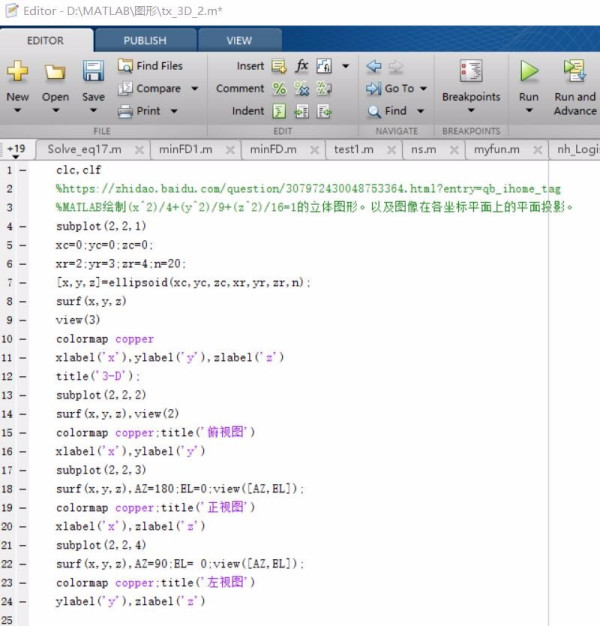This screenshot has height=626, width=600.
Task: Click the Find Files icon
Action: (x=125, y=65)
